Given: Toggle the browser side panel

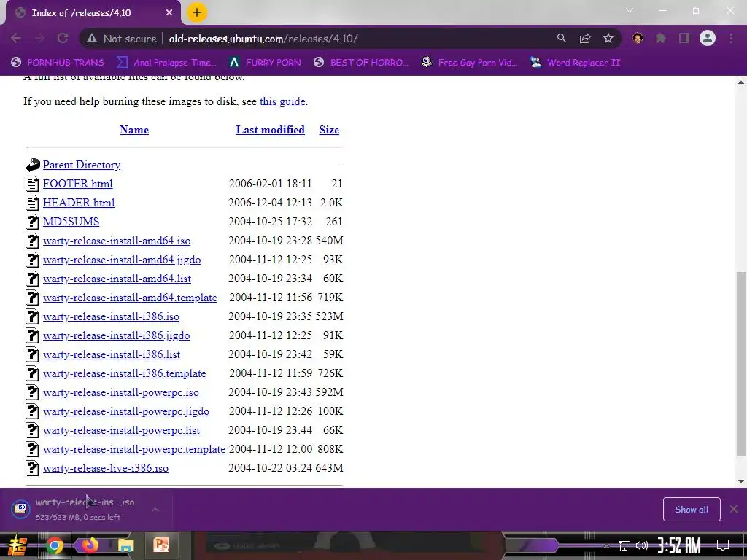Looking at the screenshot, I should point(684,39).
